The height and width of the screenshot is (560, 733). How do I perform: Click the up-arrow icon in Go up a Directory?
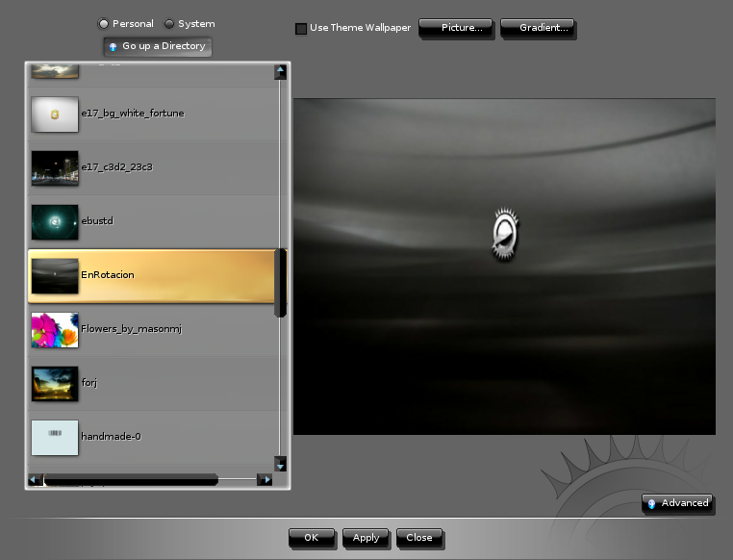coord(114,46)
